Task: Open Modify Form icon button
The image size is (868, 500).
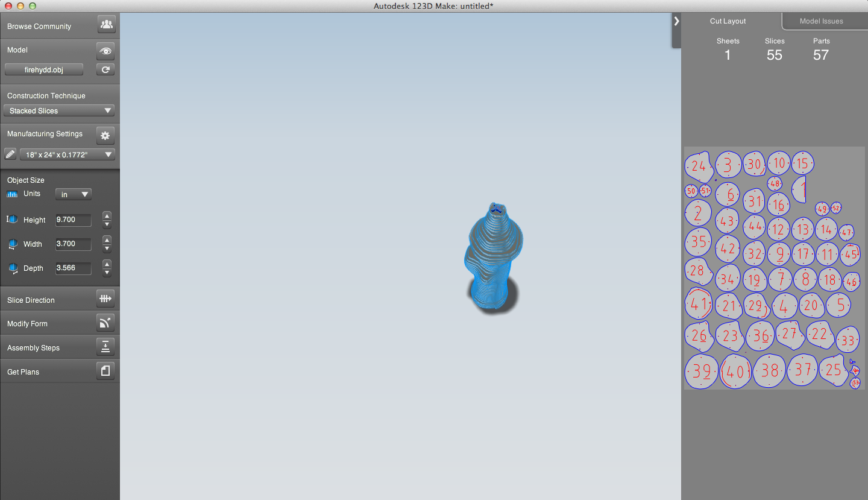Action: click(105, 323)
